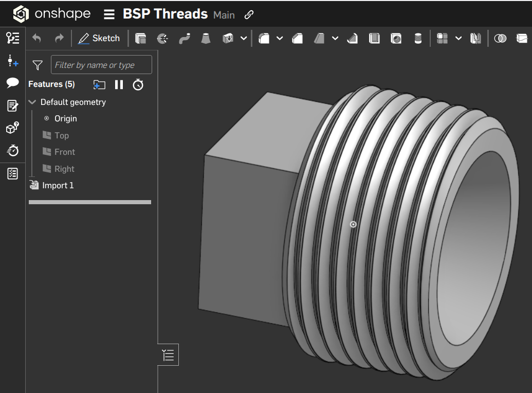Toggle feature list panel via edge button
The height and width of the screenshot is (393, 532).
(168, 355)
